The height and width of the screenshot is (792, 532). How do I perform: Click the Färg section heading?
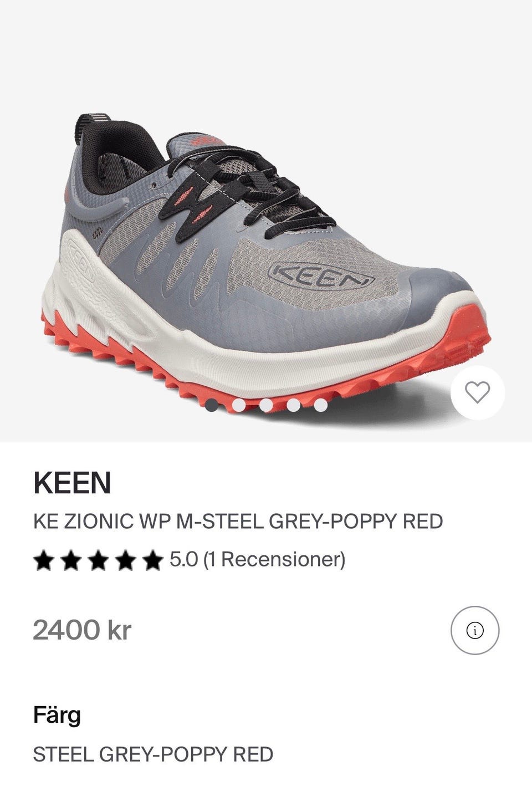(x=57, y=715)
